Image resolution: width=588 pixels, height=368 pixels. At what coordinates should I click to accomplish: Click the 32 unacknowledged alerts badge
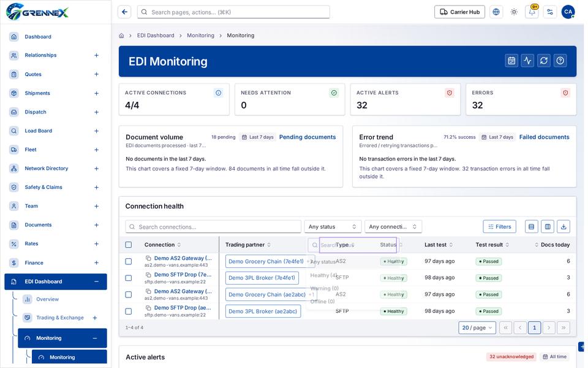pyautogui.click(x=511, y=357)
